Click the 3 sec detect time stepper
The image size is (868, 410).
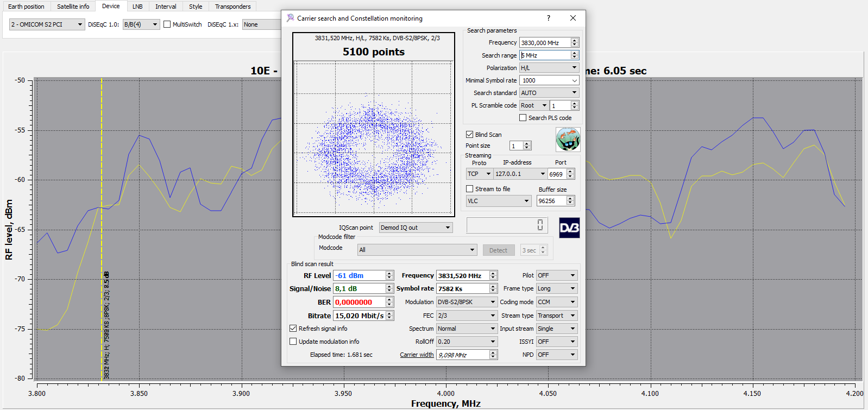543,250
